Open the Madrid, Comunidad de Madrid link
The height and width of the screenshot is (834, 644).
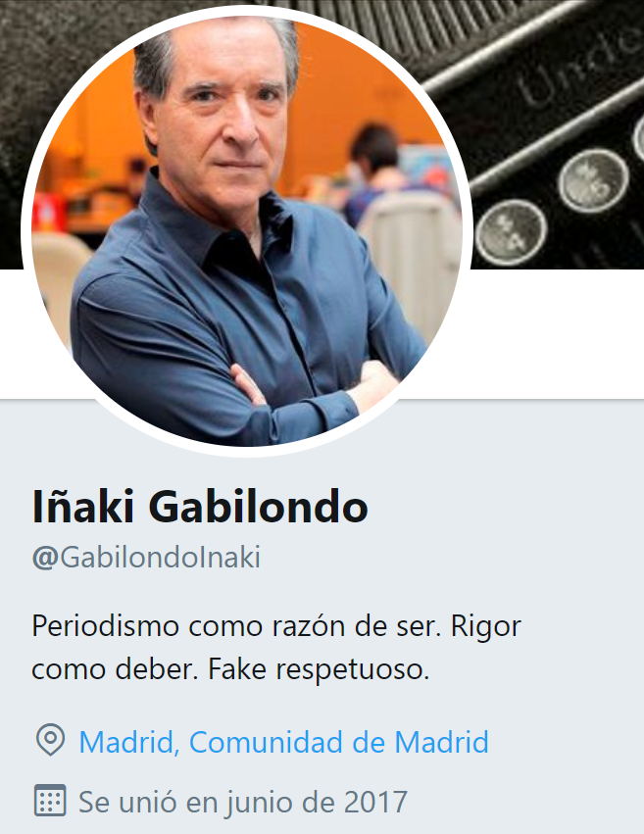pos(283,742)
